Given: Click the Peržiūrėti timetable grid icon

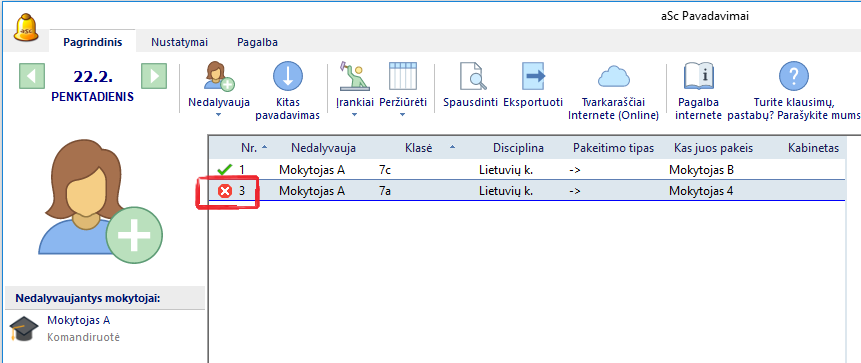Looking at the screenshot, I should point(404,76).
